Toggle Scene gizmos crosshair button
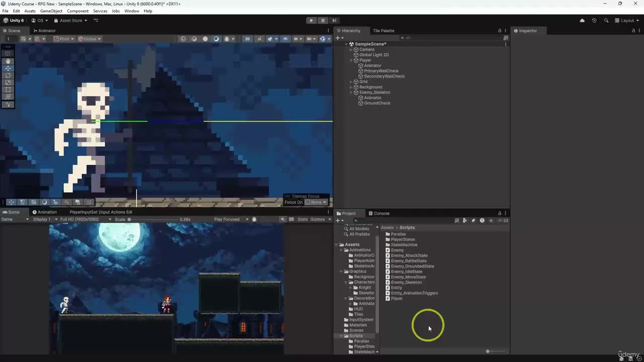Viewport: 644px width, 362px height. point(324,39)
